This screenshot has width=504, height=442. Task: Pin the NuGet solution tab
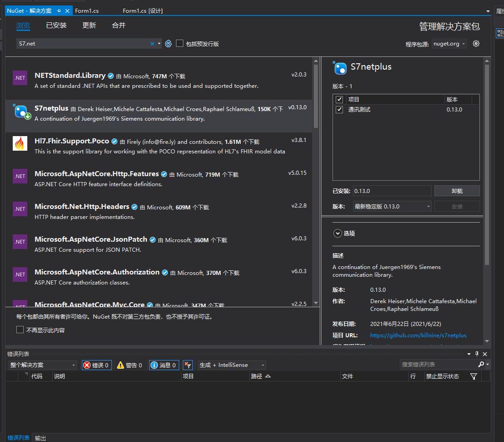coord(59,10)
